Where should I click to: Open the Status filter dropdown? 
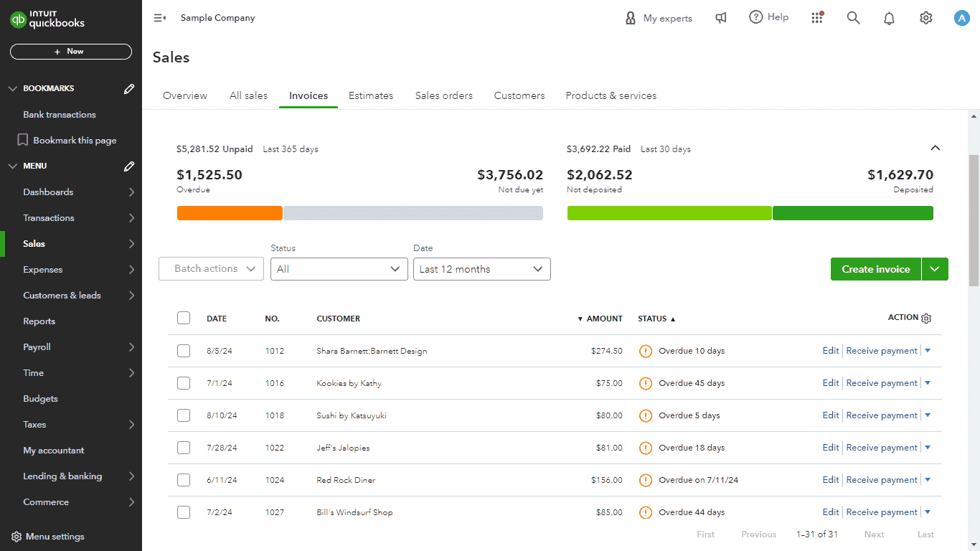(339, 269)
